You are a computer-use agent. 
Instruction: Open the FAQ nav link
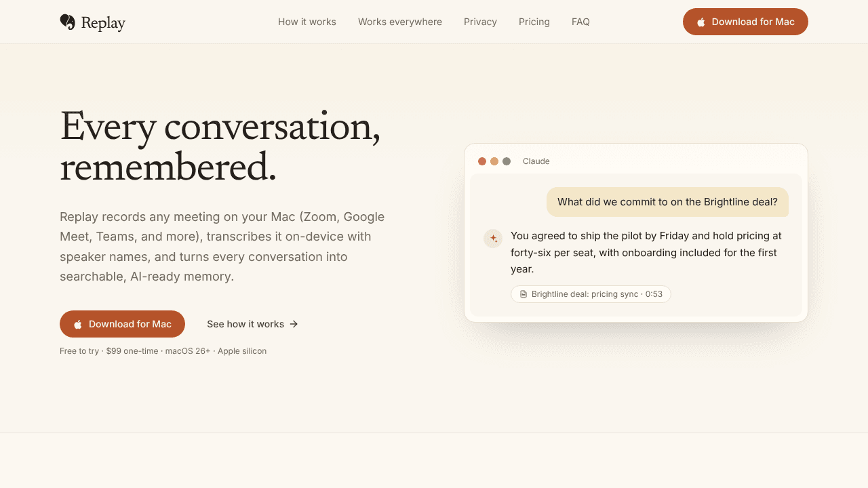580,22
